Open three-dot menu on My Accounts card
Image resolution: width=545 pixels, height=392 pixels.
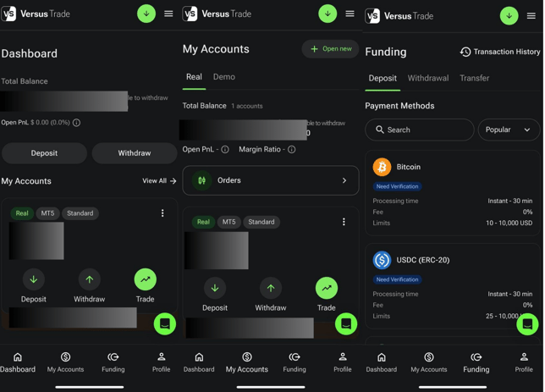pos(344,222)
